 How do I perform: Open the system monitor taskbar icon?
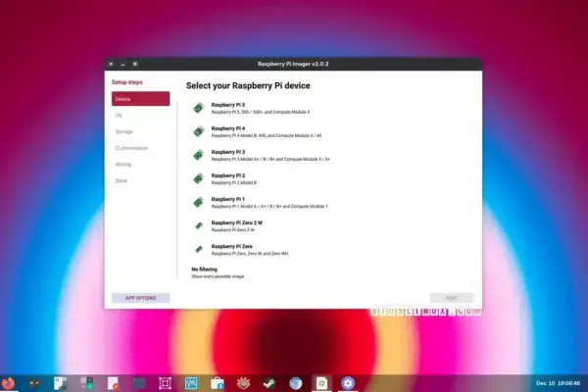pos(191,383)
